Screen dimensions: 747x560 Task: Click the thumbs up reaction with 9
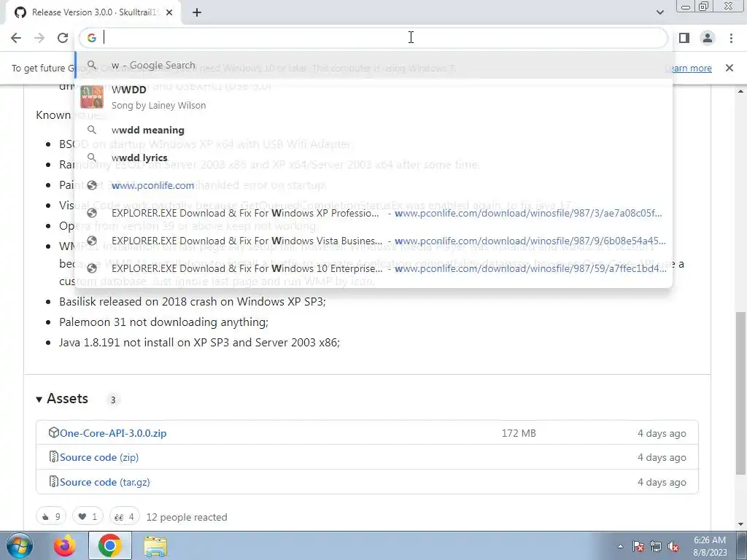click(x=51, y=517)
